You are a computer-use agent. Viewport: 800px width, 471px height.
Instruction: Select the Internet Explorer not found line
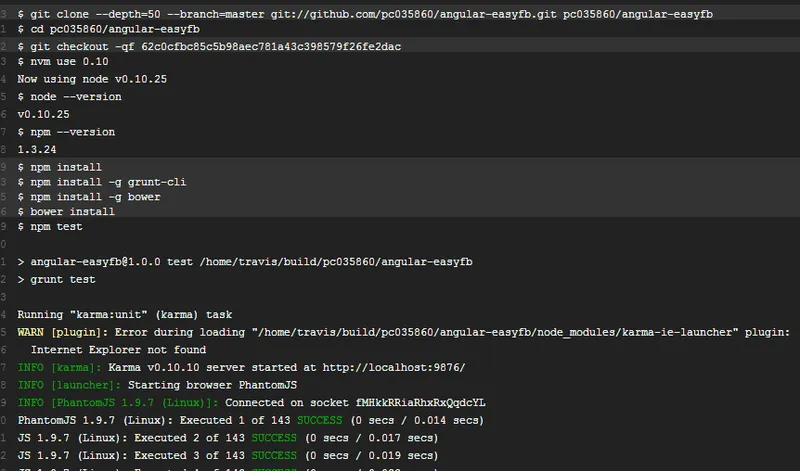click(118, 350)
